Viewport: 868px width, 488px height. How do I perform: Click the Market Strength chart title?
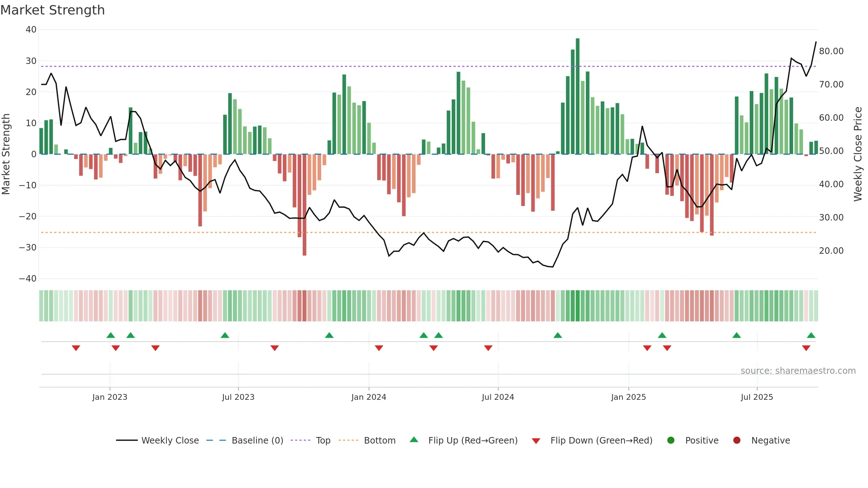coord(53,10)
